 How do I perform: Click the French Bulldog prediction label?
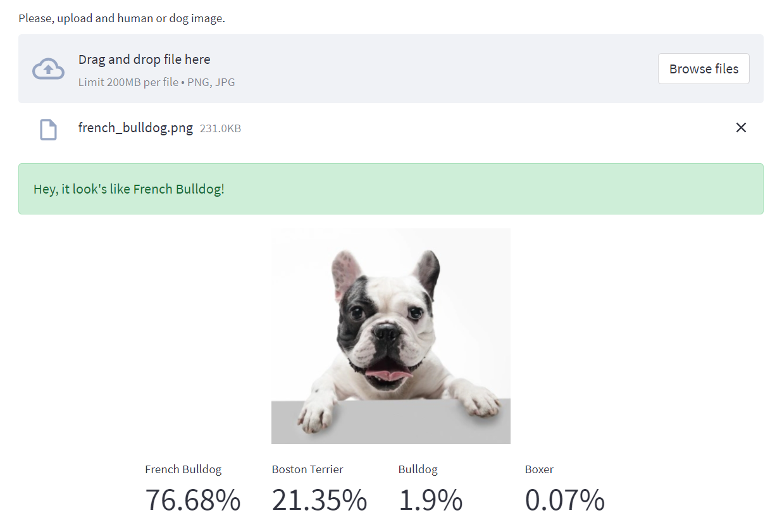coord(183,469)
